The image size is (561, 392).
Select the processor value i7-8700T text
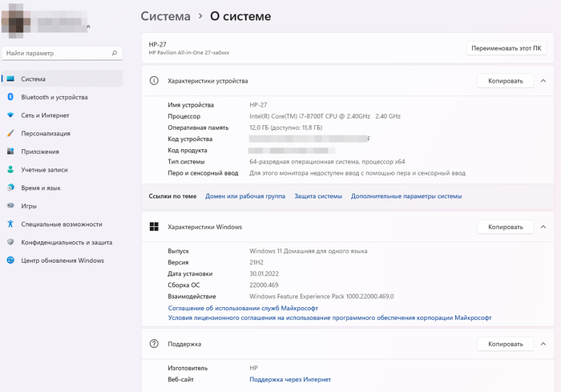pos(325,116)
